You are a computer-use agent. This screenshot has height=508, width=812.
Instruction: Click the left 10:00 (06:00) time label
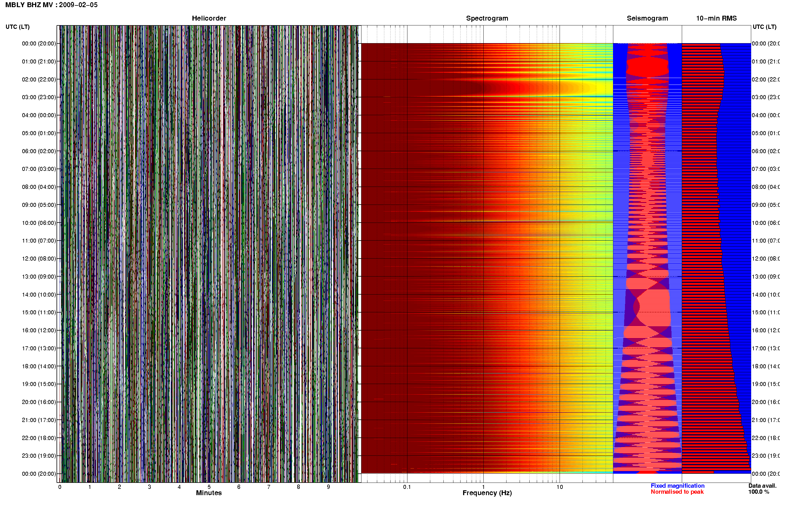click(x=39, y=223)
